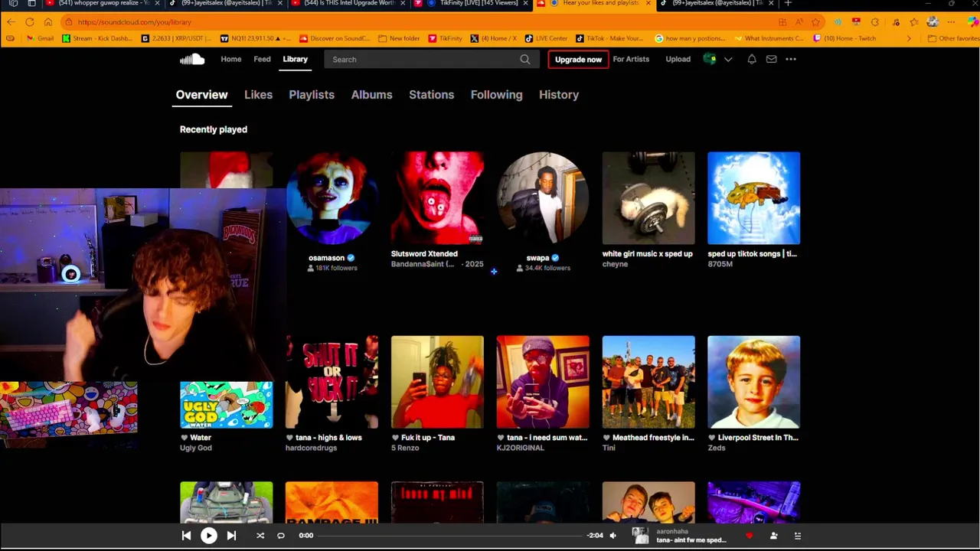Expand the profile dropdown arrow
Image resolution: width=980 pixels, height=551 pixels.
pos(728,59)
